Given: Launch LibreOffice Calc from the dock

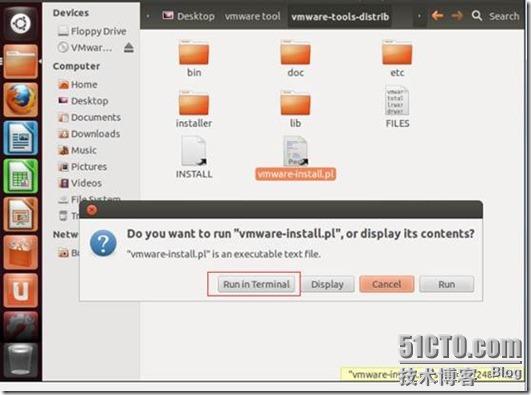Looking at the screenshot, I should (20, 176).
